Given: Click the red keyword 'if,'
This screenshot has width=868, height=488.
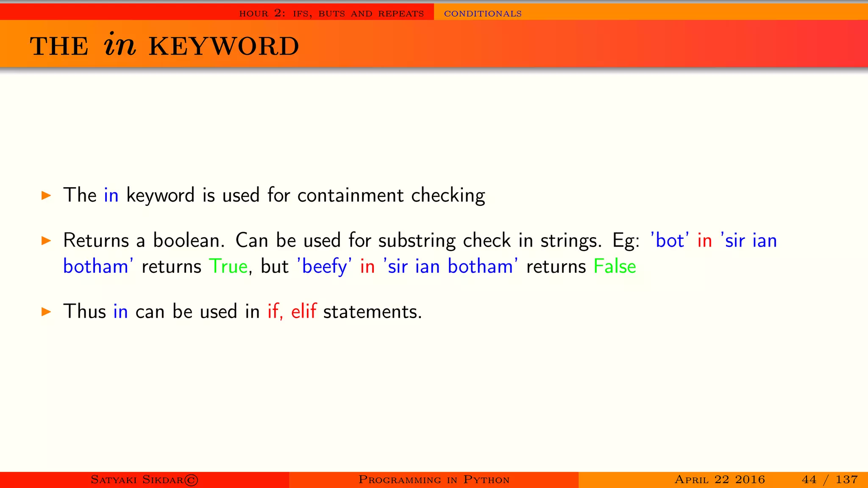Looking at the screenshot, I should tap(275, 311).
